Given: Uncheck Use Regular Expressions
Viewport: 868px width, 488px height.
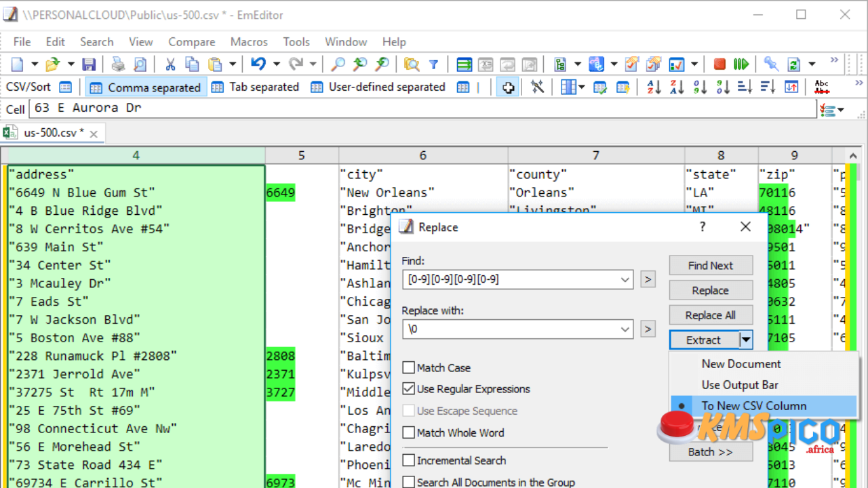Looking at the screenshot, I should click(408, 389).
